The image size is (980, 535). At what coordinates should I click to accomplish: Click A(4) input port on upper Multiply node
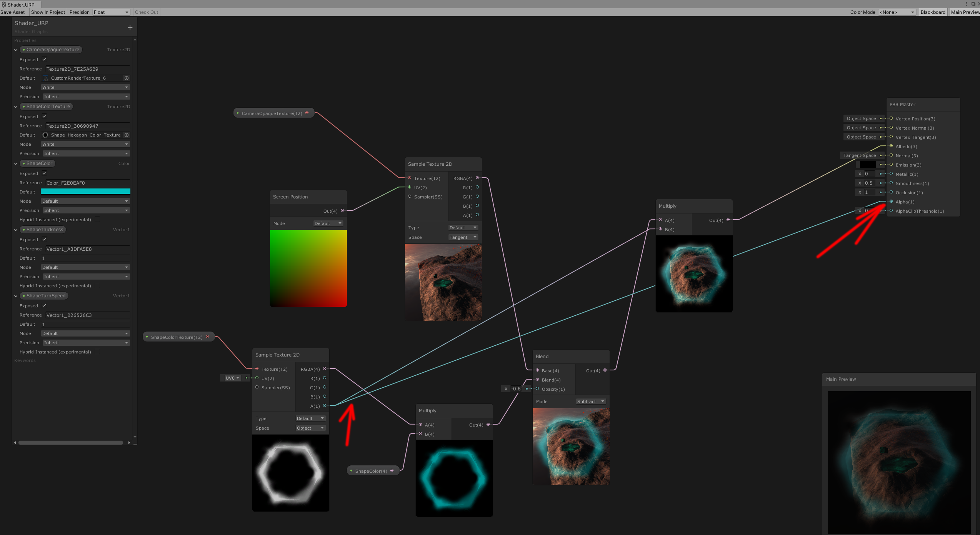point(660,220)
